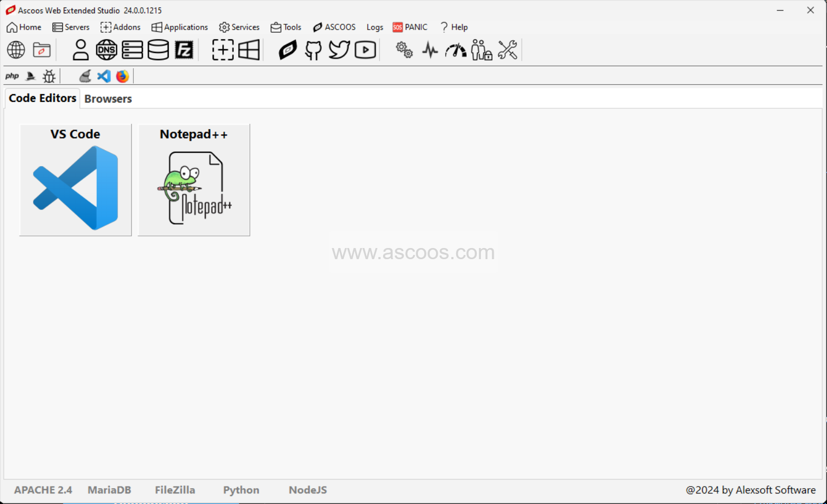Open the Help menu
Image resolution: width=827 pixels, height=504 pixels.
454,27
